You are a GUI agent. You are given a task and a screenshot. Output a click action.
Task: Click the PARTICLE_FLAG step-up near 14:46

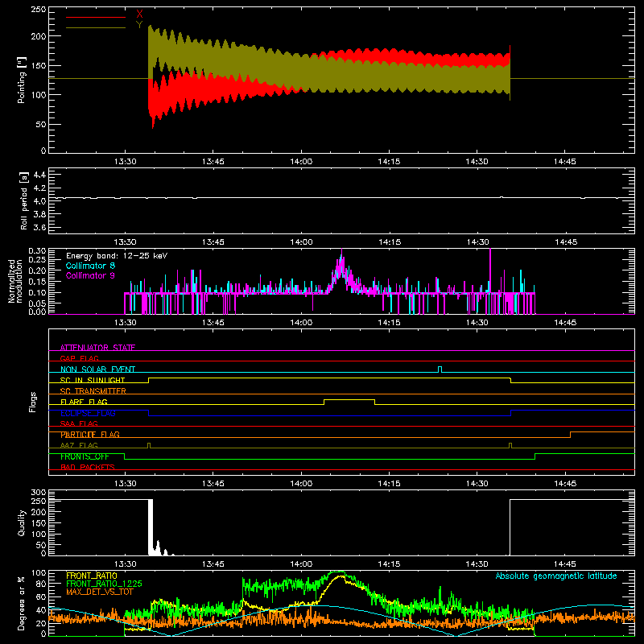coord(570,435)
